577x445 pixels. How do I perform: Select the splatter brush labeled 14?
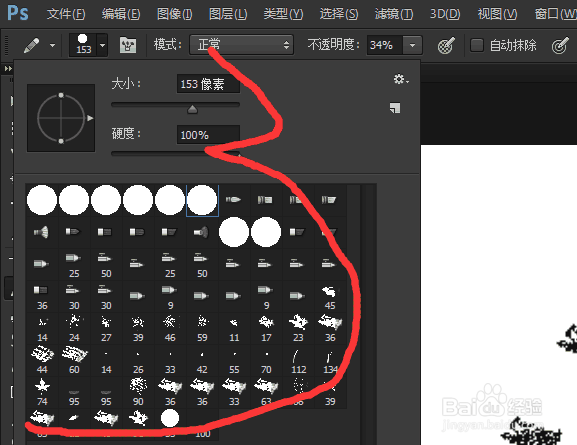(42, 328)
